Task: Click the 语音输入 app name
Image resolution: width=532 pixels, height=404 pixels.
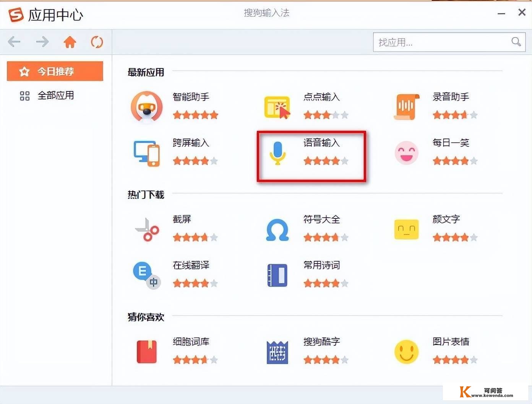Action: (322, 143)
